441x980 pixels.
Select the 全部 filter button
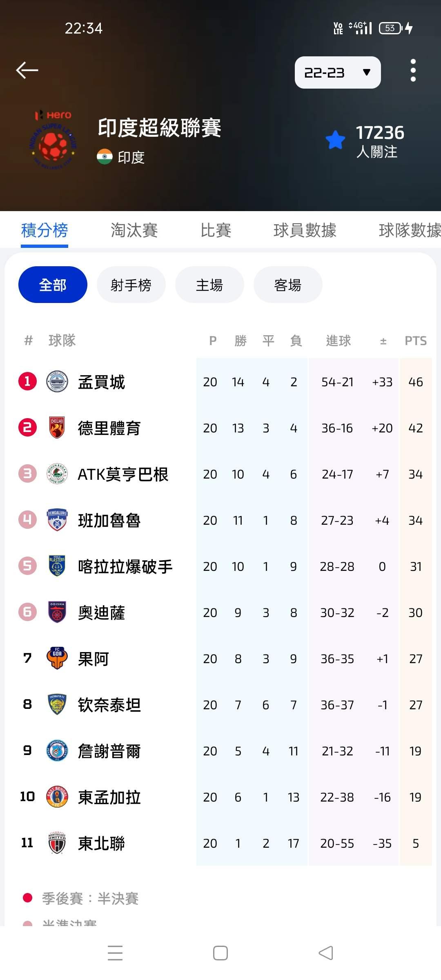tap(53, 285)
